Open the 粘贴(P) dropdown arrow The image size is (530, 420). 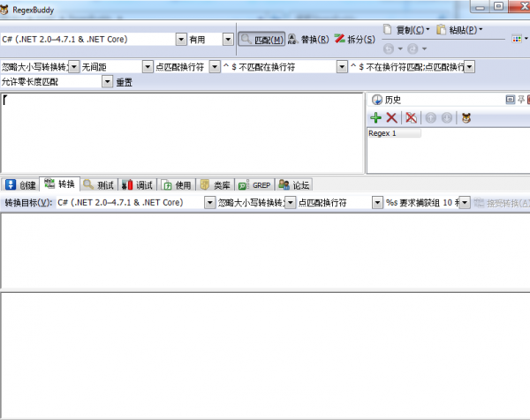(x=481, y=29)
